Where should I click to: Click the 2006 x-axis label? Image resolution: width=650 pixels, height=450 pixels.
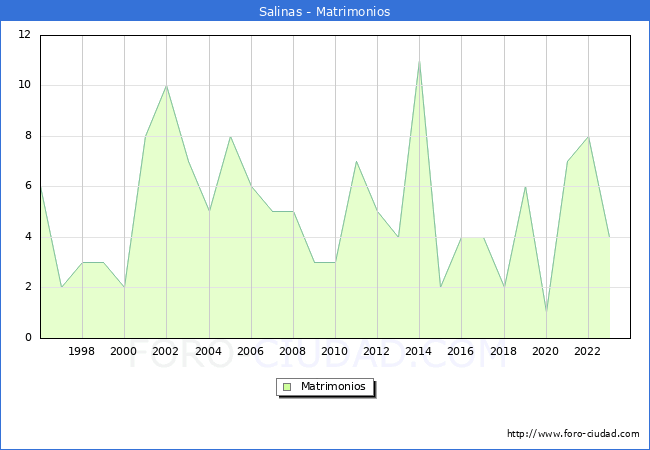pos(250,351)
